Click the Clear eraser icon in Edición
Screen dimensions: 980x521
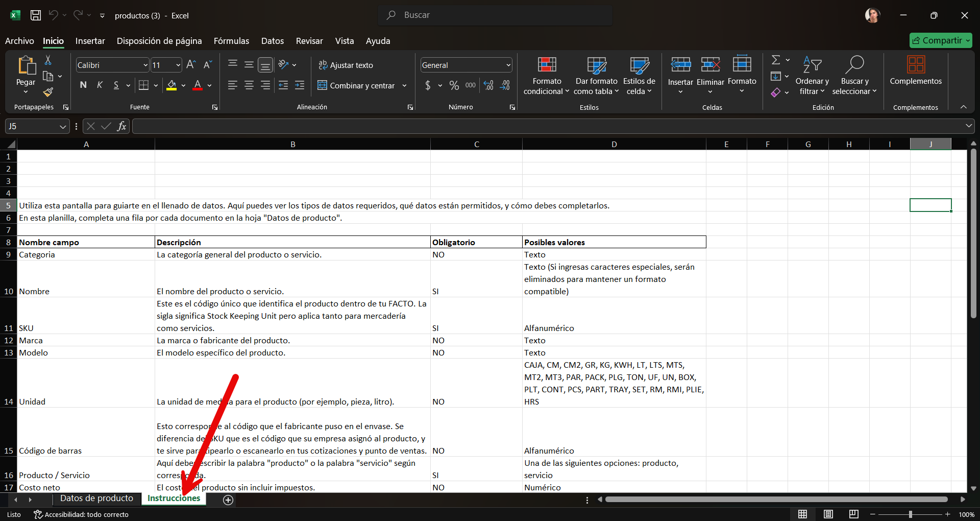[x=776, y=92]
